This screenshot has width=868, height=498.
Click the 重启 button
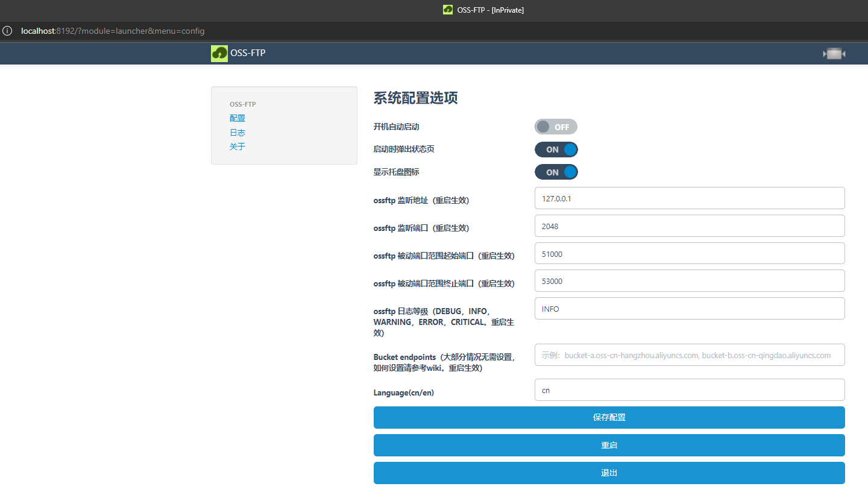[609, 446]
